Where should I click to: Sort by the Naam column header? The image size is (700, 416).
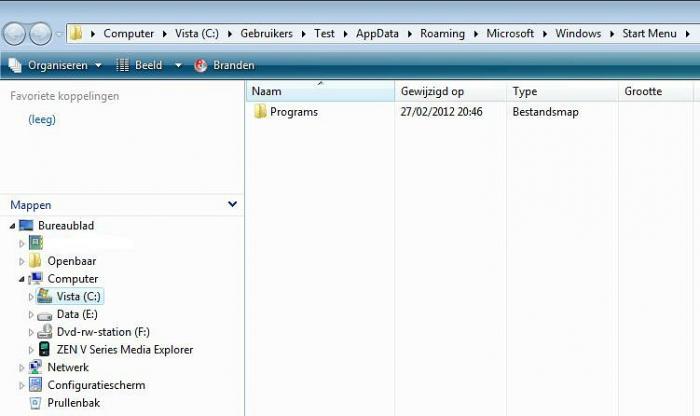tap(320, 91)
